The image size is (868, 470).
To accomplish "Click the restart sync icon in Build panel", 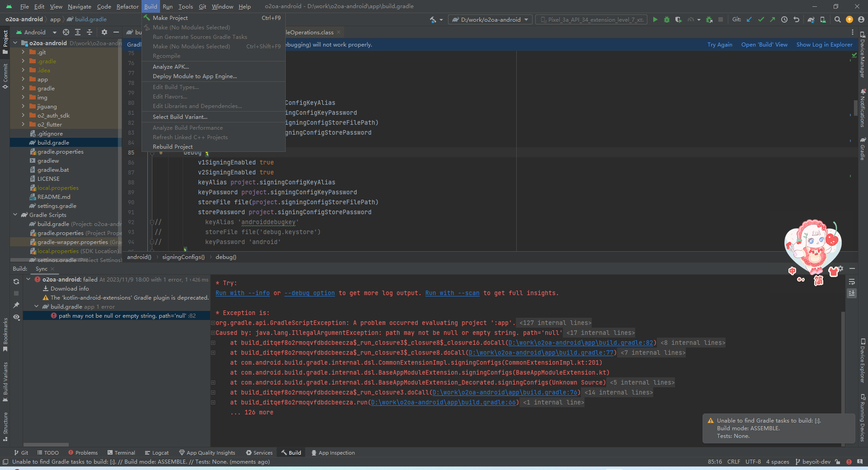I will 16,281.
